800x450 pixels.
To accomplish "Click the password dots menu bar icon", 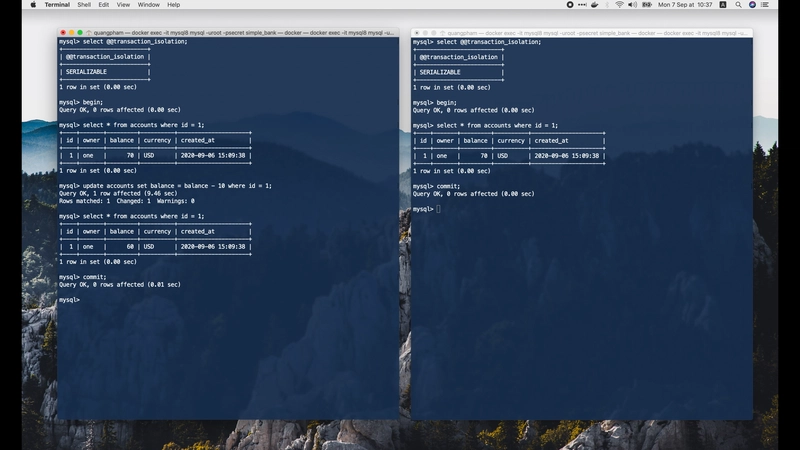I will (582, 5).
